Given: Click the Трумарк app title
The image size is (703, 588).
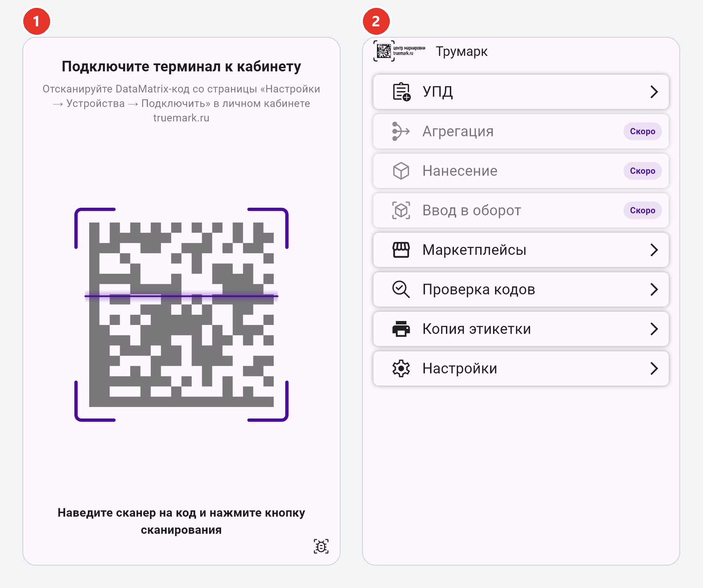Looking at the screenshot, I should 461,51.
